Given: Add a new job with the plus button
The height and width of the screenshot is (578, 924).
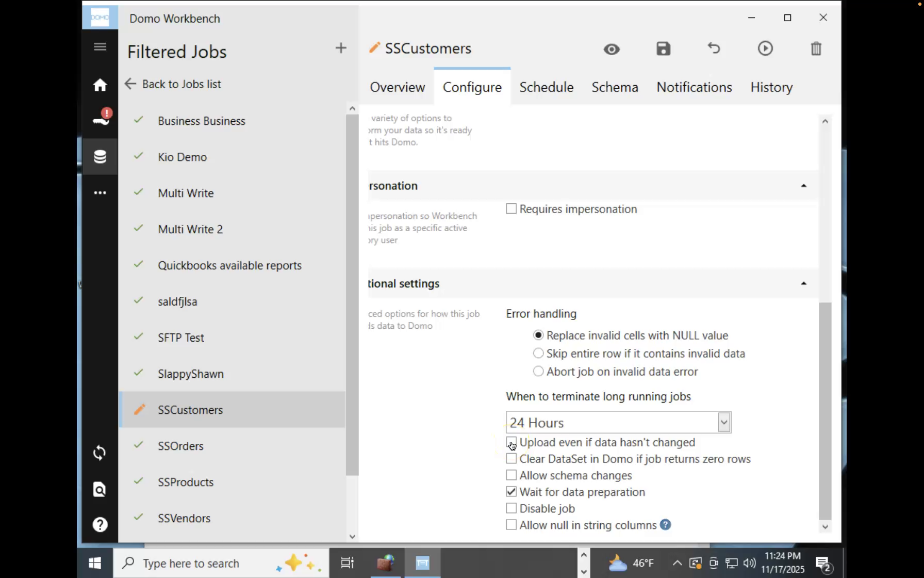Looking at the screenshot, I should 341,47.
